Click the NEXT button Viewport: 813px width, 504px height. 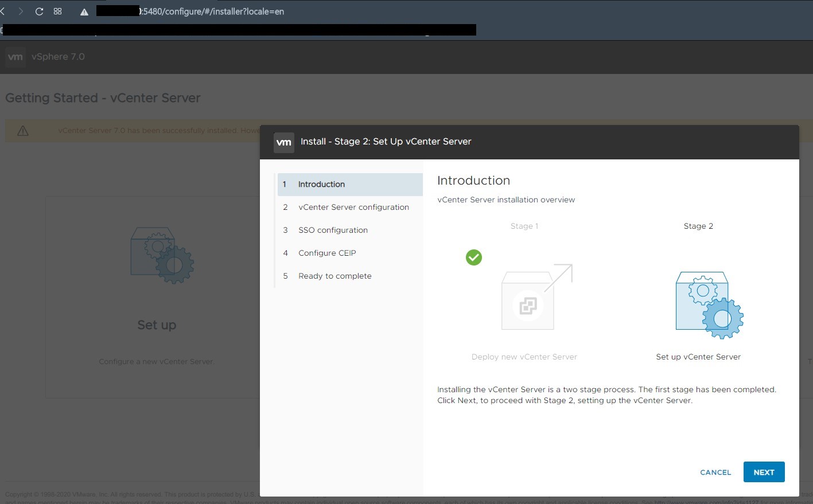(x=764, y=472)
